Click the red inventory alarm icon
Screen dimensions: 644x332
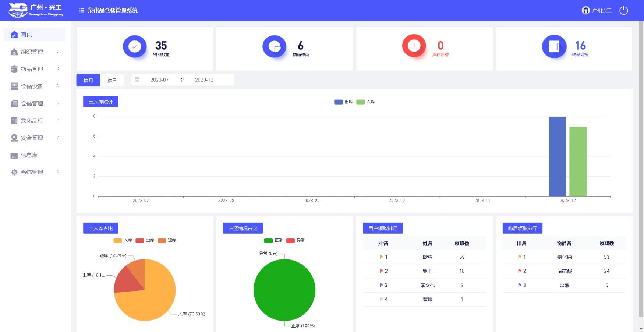[x=414, y=46]
